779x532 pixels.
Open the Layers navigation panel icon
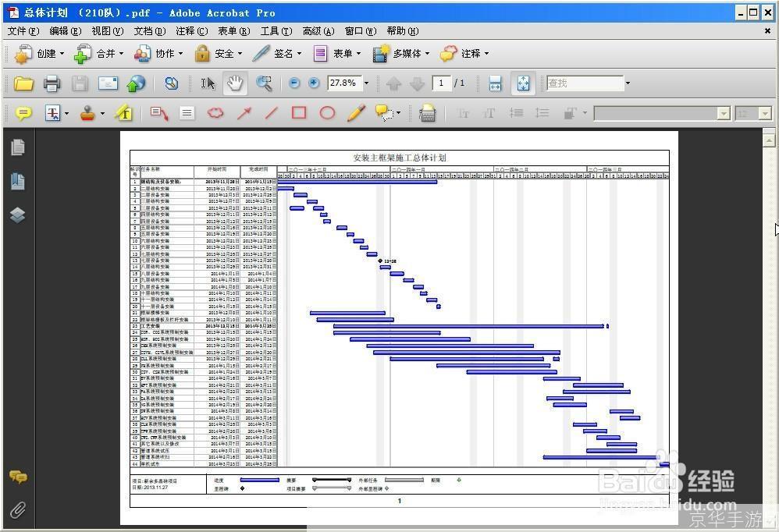click(18, 215)
